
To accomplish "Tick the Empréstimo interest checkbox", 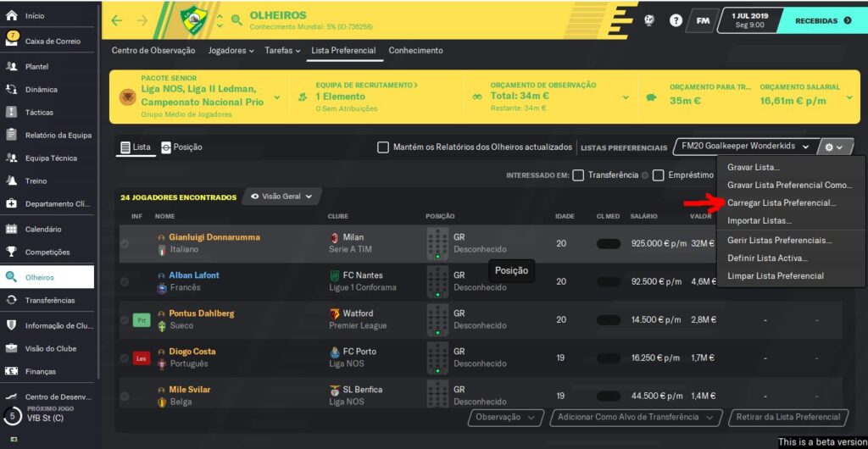I will pos(658,175).
